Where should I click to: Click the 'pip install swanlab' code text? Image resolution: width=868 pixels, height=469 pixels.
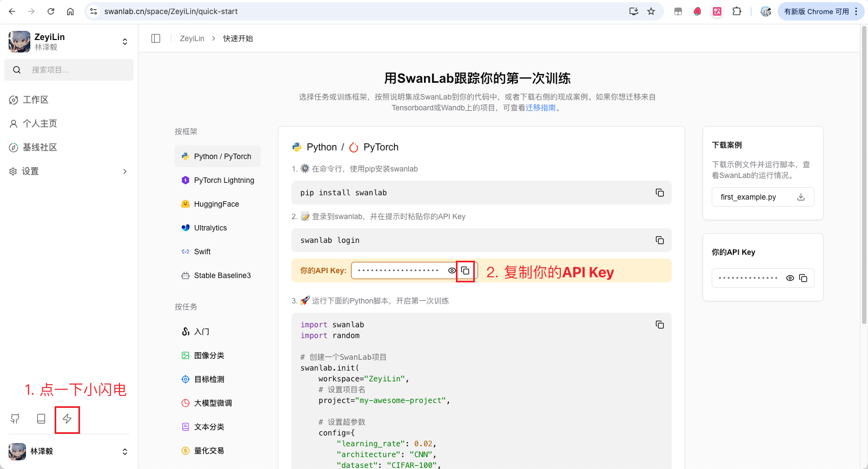tap(343, 193)
